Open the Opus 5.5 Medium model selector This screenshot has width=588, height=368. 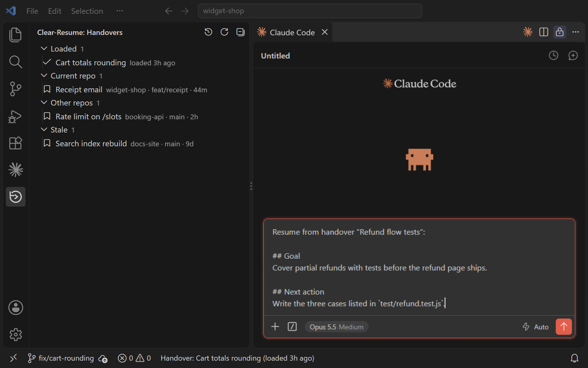point(336,327)
